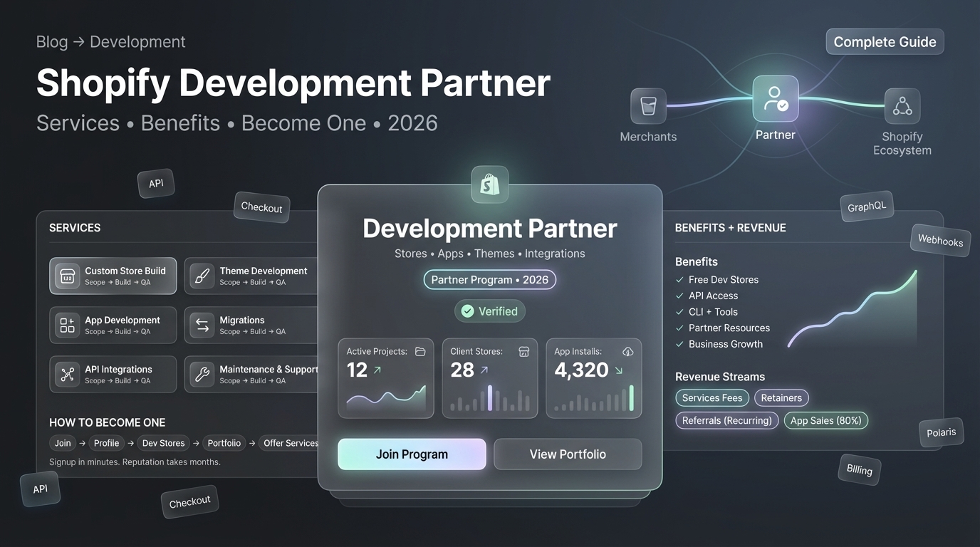Click the Shopify logo atop the Development Partner card
This screenshot has height=547, width=980.
click(x=489, y=184)
